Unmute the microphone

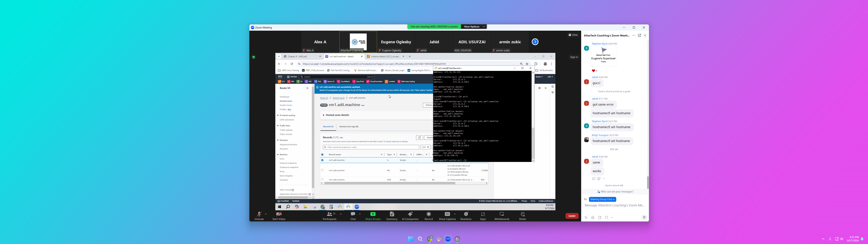coord(259,214)
